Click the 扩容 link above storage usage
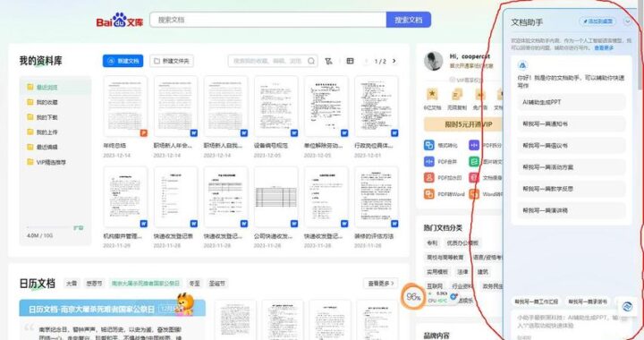Screen dimensions: 644x340 click(78, 227)
